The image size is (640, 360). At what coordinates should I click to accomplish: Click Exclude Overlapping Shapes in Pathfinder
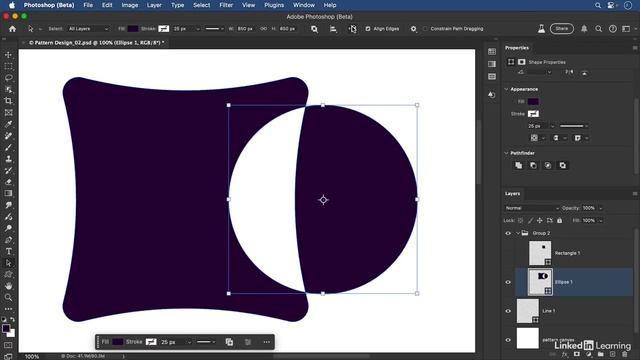562,165
